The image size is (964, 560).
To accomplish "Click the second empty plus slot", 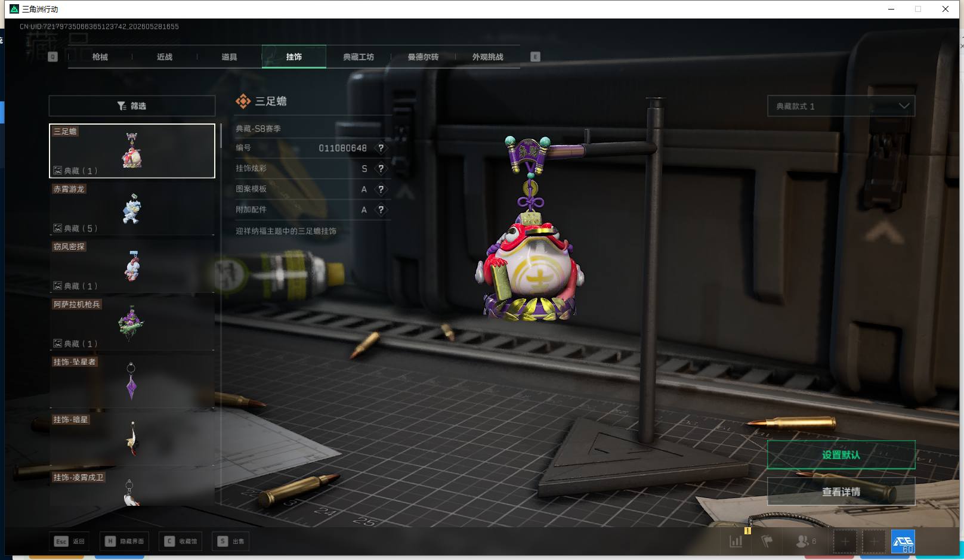I will click(874, 542).
